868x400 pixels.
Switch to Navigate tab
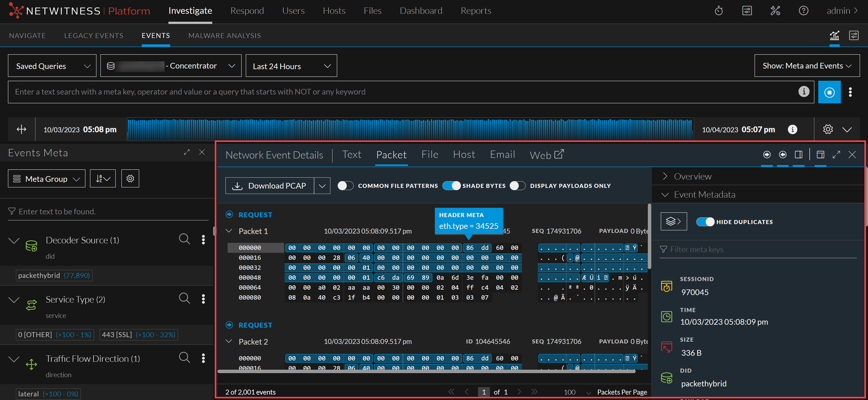[27, 35]
